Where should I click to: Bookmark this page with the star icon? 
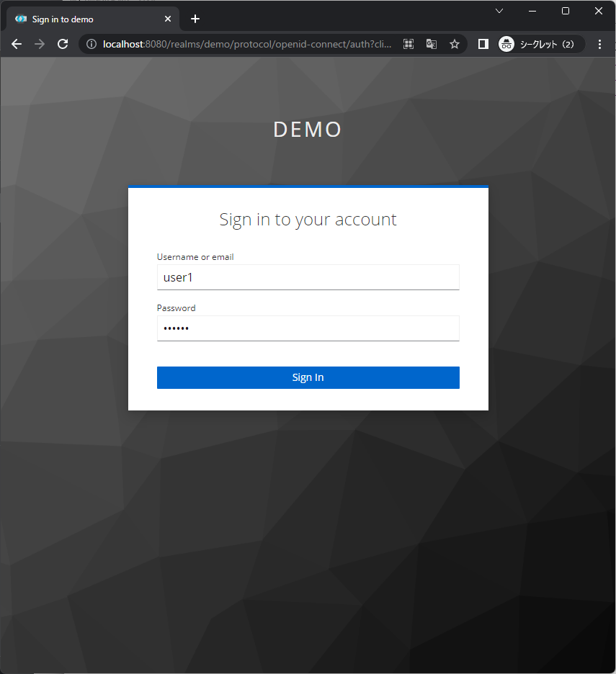[455, 44]
